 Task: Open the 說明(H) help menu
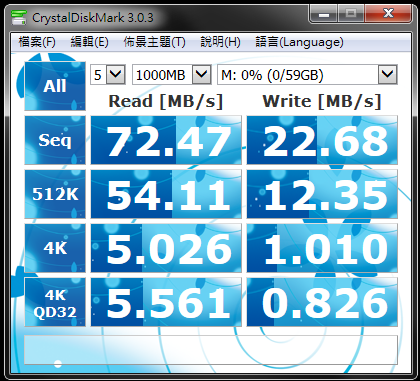(220, 42)
